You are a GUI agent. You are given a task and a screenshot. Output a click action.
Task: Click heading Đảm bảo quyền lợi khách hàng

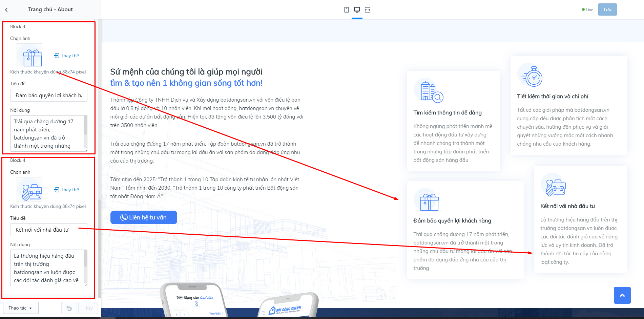(452, 221)
